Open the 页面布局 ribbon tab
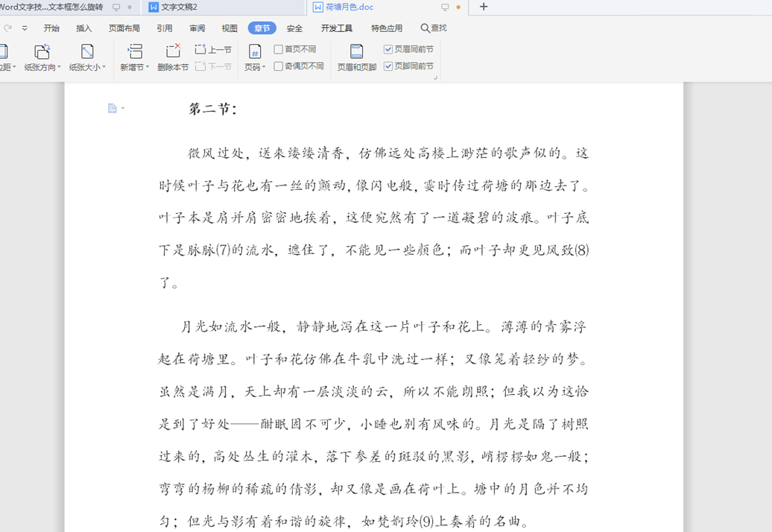This screenshot has width=772, height=532. pos(124,28)
